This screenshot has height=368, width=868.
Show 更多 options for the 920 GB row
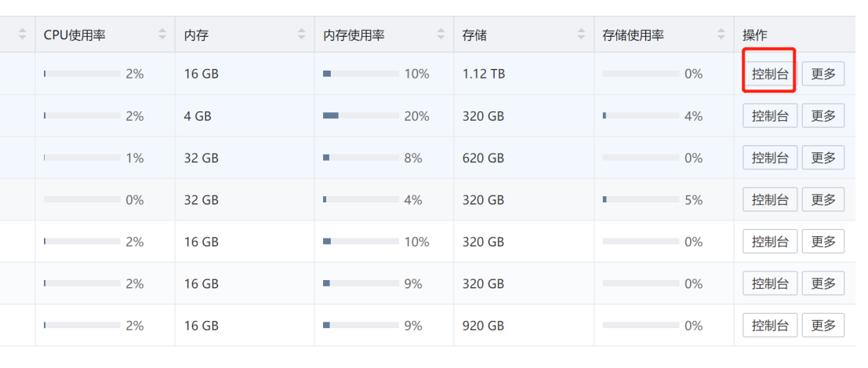pos(823,326)
